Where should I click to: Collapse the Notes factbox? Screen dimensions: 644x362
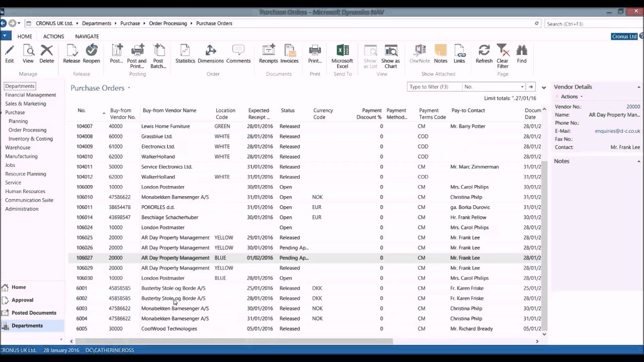[639, 161]
